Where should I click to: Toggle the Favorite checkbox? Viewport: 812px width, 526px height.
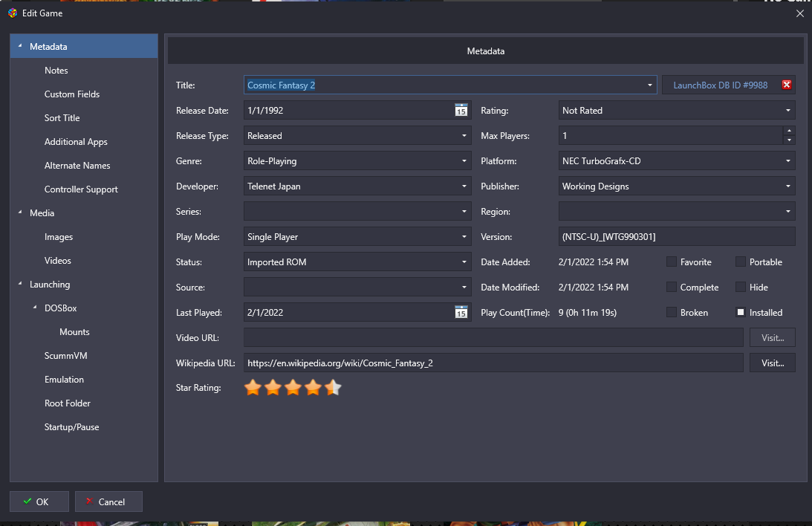(x=671, y=262)
